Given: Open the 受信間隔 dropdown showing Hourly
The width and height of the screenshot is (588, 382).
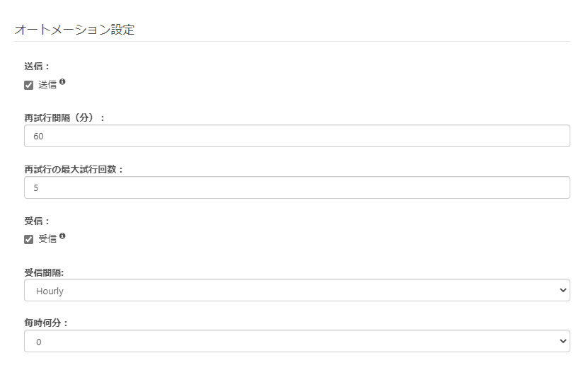Looking at the screenshot, I should 296,290.
